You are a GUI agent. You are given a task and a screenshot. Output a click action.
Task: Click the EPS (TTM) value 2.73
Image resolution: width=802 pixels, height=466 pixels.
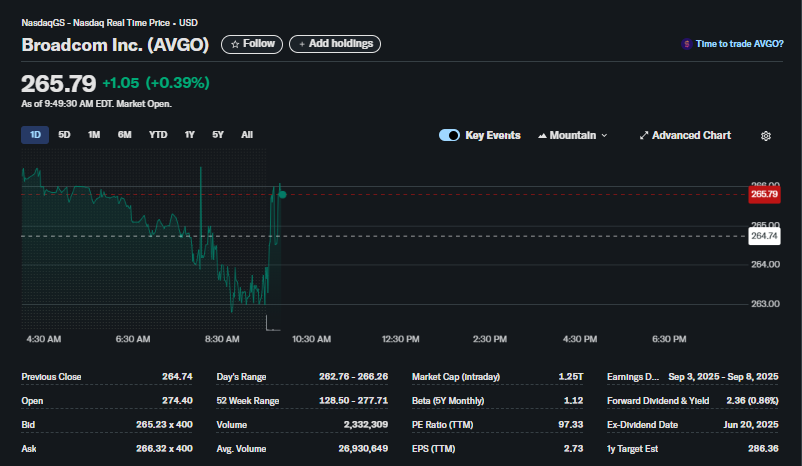pyautogui.click(x=573, y=449)
